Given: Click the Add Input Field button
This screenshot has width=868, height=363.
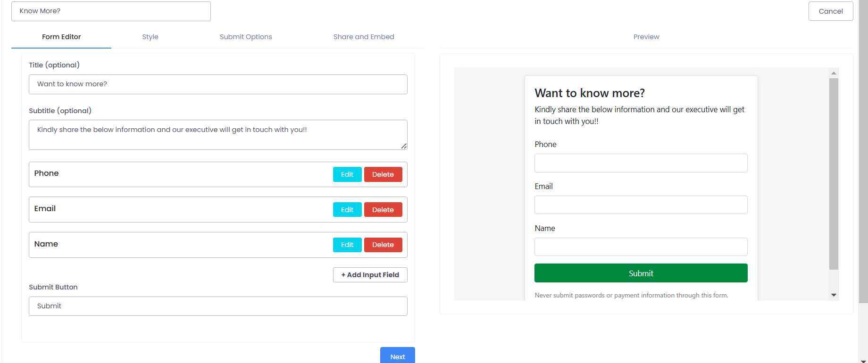Looking at the screenshot, I should [370, 275].
